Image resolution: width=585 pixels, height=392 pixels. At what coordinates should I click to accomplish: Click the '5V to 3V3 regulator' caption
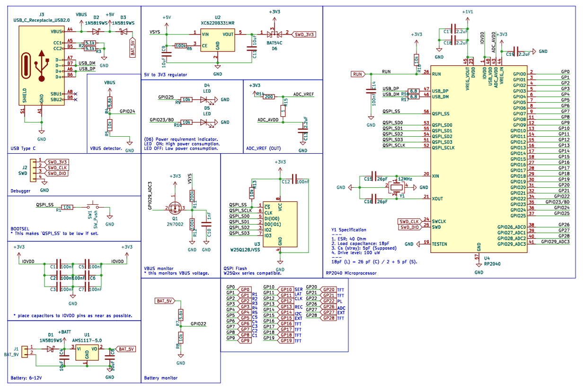click(x=166, y=75)
